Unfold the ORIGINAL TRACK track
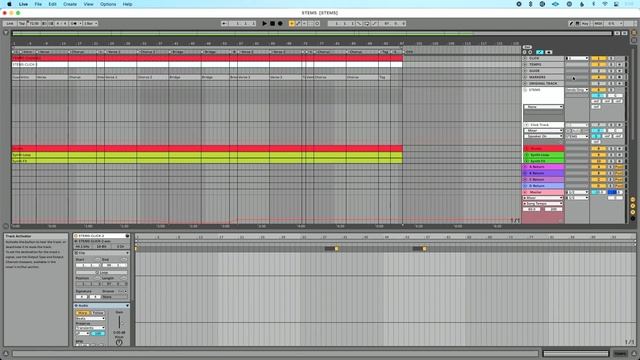Screen dimensions: 640x360 click(526, 83)
